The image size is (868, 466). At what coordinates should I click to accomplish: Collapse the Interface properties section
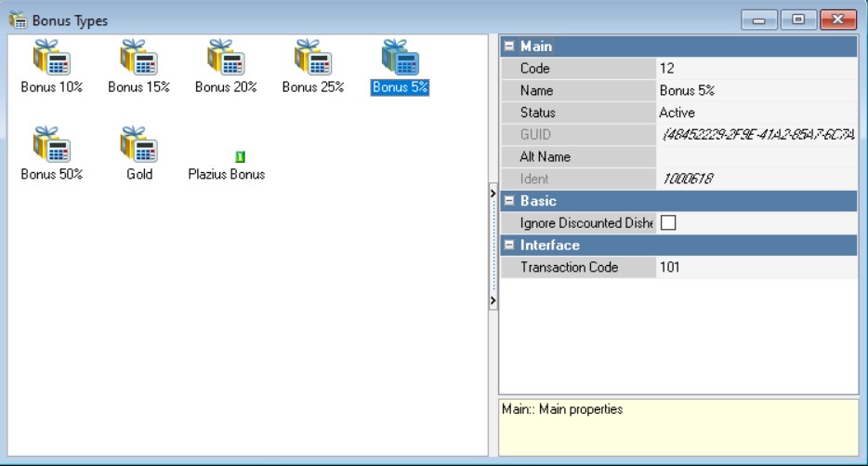click(x=509, y=246)
